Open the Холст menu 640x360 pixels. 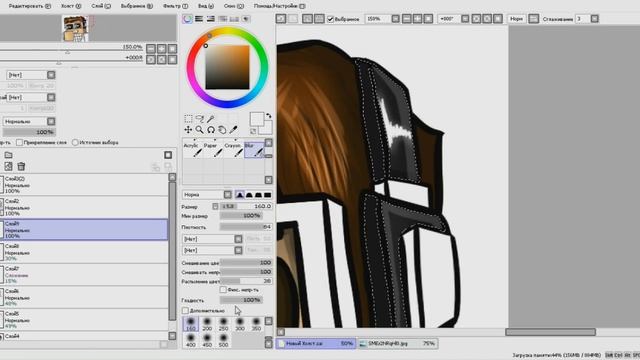point(71,6)
